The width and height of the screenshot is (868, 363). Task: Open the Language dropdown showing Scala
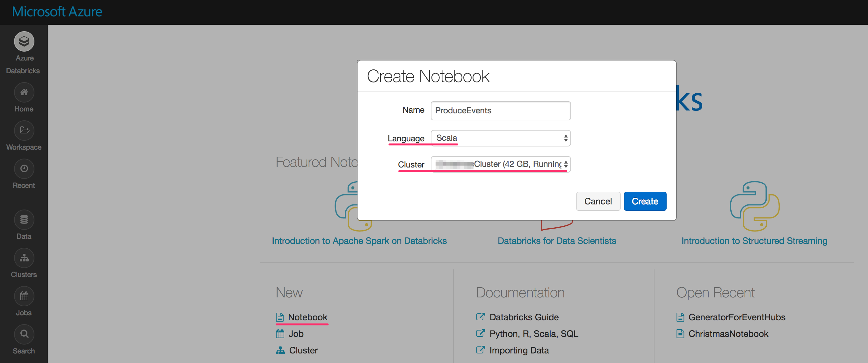click(500, 138)
